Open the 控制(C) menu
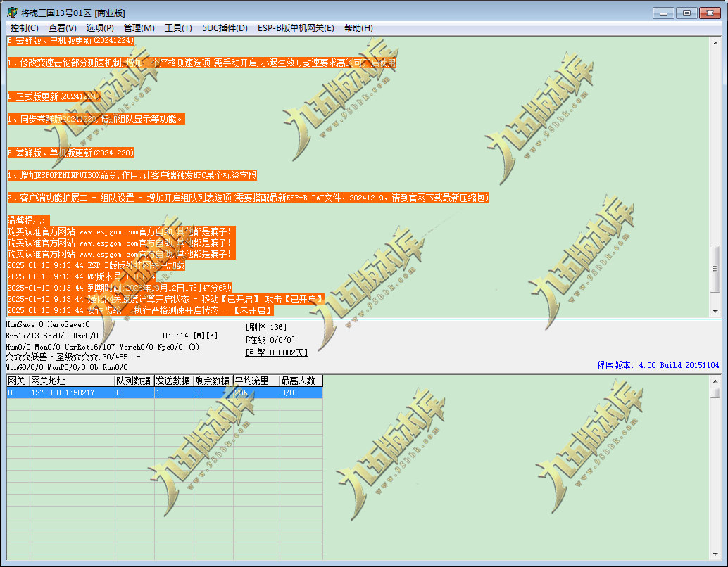This screenshot has width=728, height=567. [24, 28]
